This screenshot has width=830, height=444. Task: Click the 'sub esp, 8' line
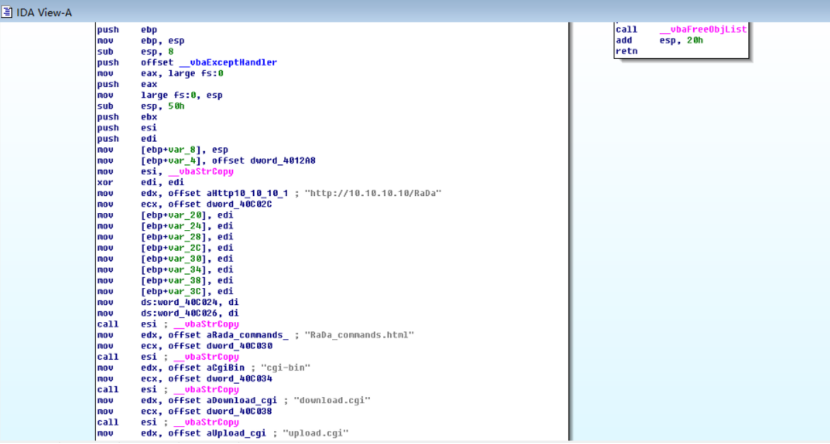click(136, 52)
